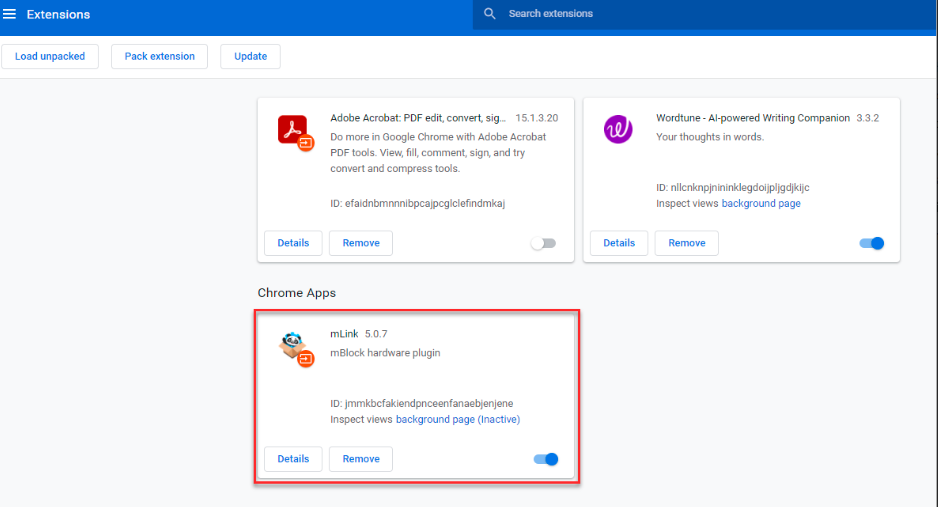938x507 pixels.
Task: Click the Adobe Acrobat extension icon
Action: (x=295, y=132)
